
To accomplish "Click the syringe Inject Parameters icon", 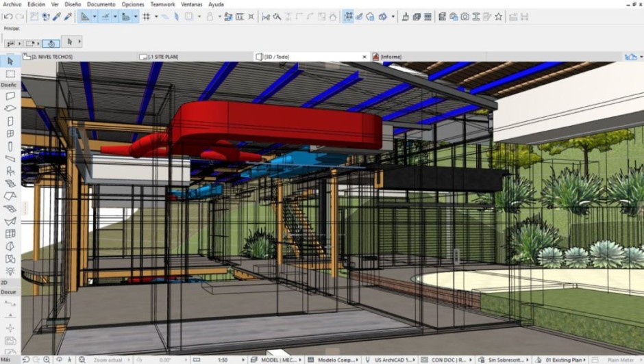I will click(68, 16).
